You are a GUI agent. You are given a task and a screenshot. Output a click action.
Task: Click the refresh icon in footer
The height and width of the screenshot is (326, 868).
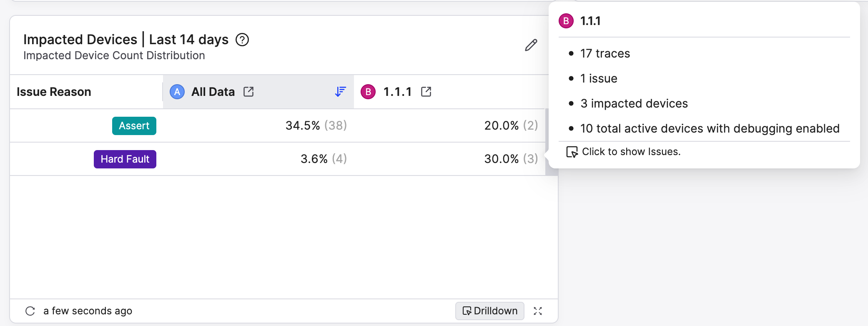[30, 311]
